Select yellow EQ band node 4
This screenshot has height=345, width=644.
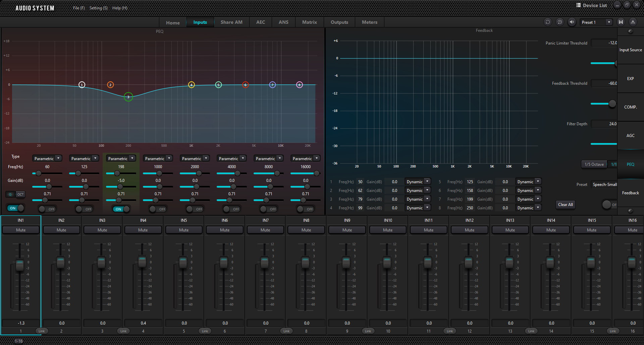191,85
